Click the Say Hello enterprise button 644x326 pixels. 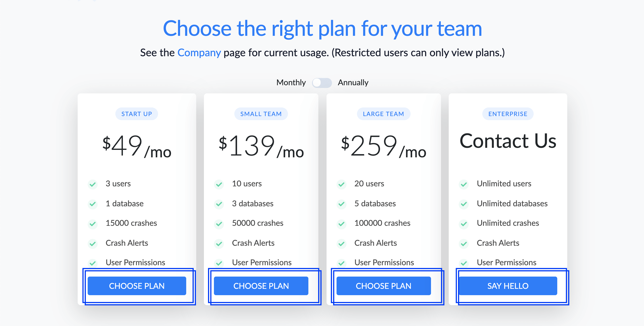pyautogui.click(x=508, y=286)
